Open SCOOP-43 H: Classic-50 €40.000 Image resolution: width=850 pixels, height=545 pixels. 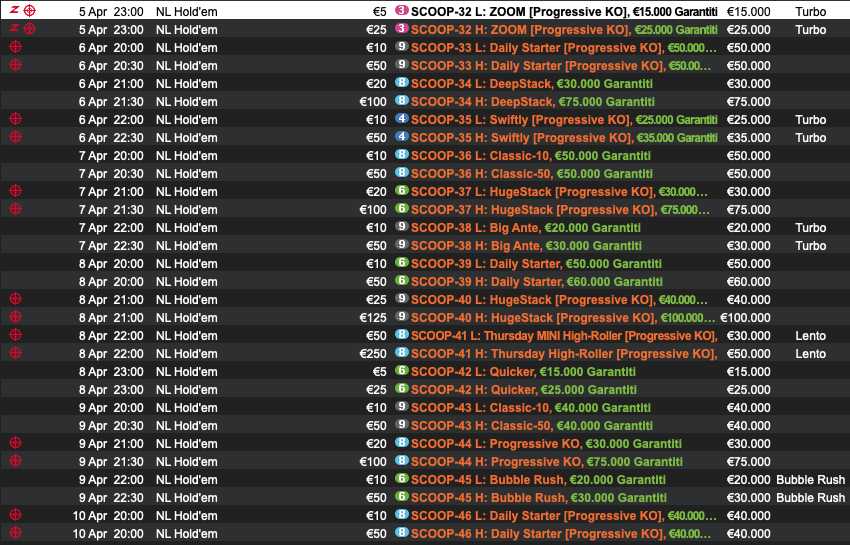tap(531, 426)
